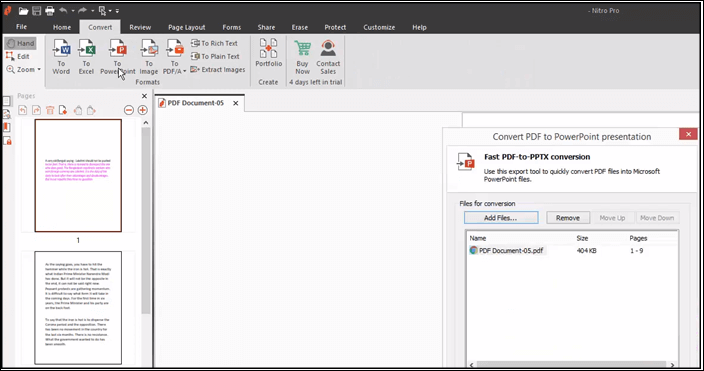This screenshot has height=371, width=704.
Task: Select Extract Images in Formats group
Action: pyautogui.click(x=218, y=70)
